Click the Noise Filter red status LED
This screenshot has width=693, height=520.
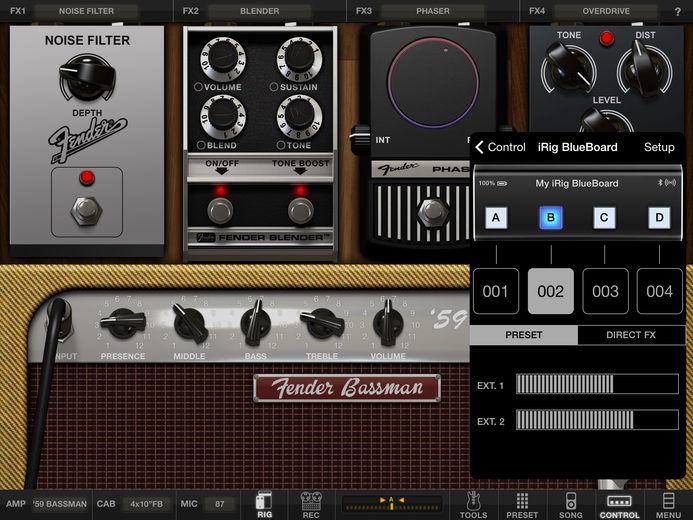87,178
